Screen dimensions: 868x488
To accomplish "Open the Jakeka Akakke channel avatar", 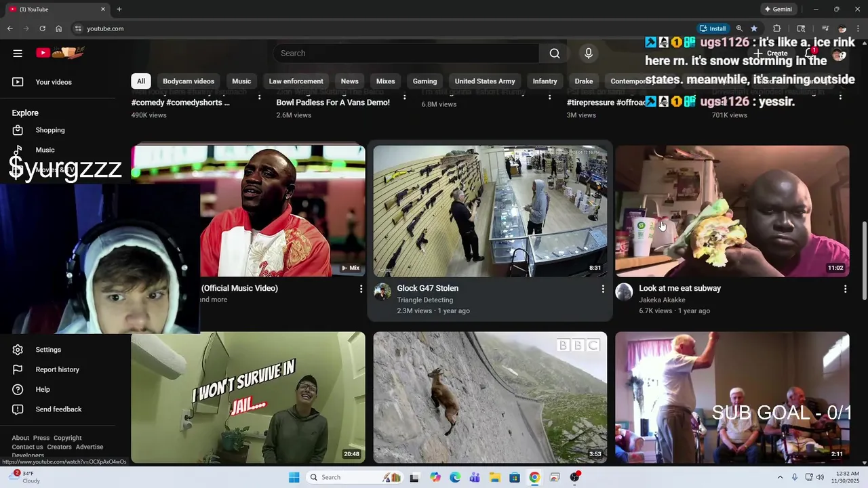I will (x=624, y=292).
